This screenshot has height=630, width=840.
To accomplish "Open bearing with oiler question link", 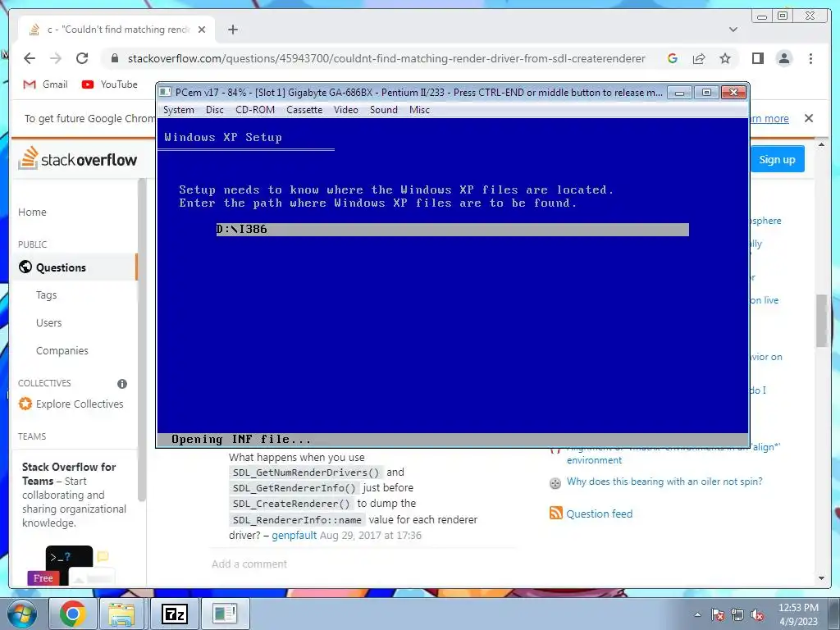I will (664, 482).
